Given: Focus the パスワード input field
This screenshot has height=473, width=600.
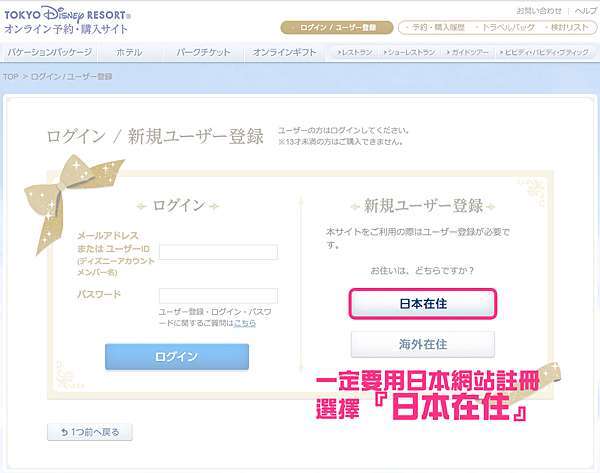Looking at the screenshot, I should point(218,296).
